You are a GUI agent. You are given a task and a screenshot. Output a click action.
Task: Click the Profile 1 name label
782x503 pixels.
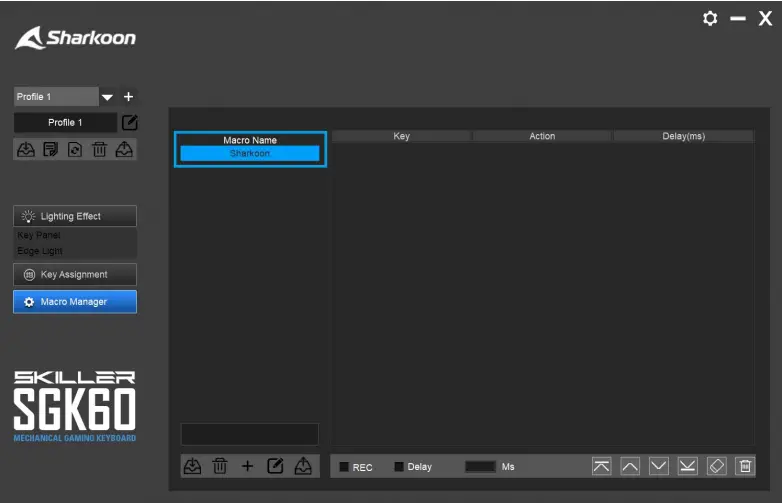pyautogui.click(x=65, y=123)
